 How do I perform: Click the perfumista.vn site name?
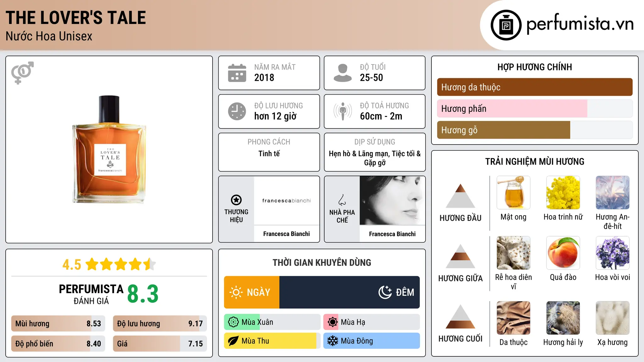[580, 24]
